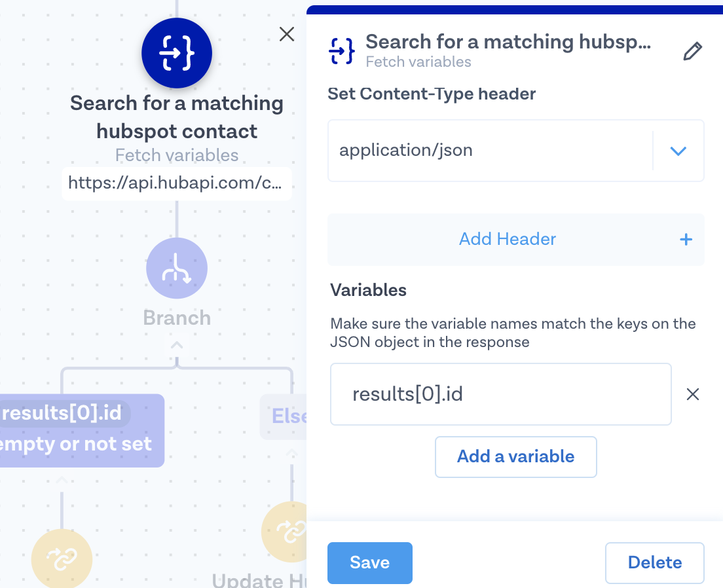Image resolution: width=723 pixels, height=588 pixels.
Task: Close the panel with the X beside the node
Action: coord(287,34)
